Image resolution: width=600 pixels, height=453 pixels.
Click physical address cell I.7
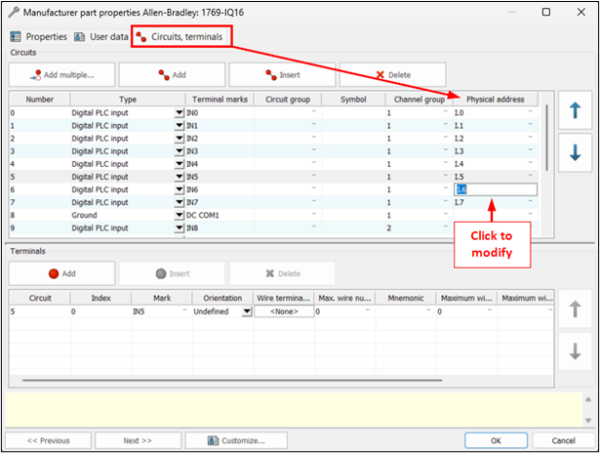coord(496,202)
